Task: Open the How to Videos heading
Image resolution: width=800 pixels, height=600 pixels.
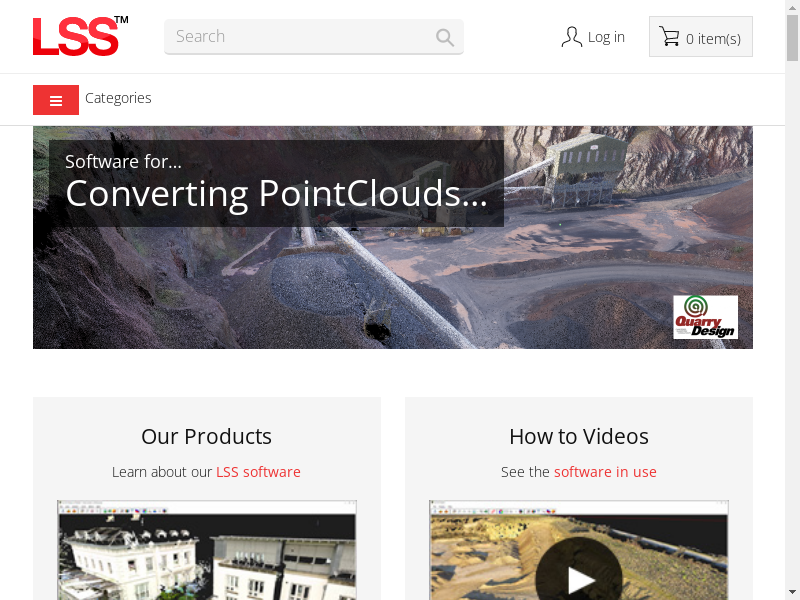Action: [579, 437]
